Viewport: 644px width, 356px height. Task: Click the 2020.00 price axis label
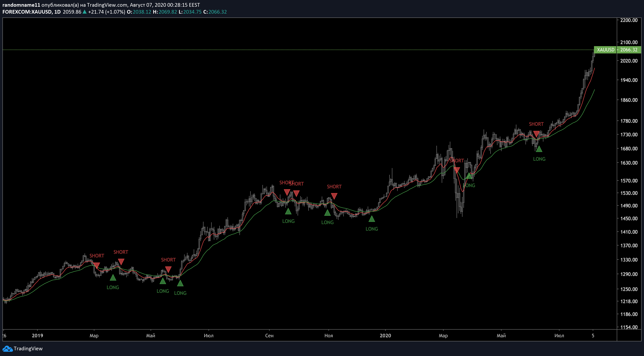629,61
